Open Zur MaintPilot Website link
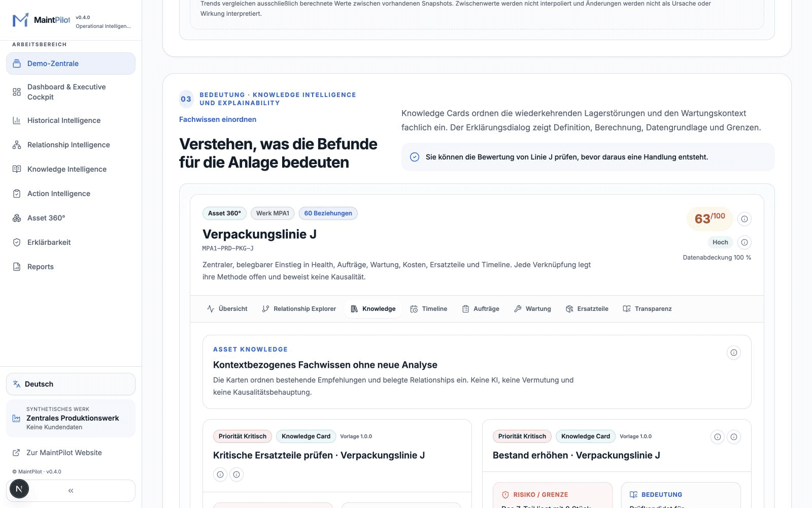812x508 pixels. pos(71,453)
